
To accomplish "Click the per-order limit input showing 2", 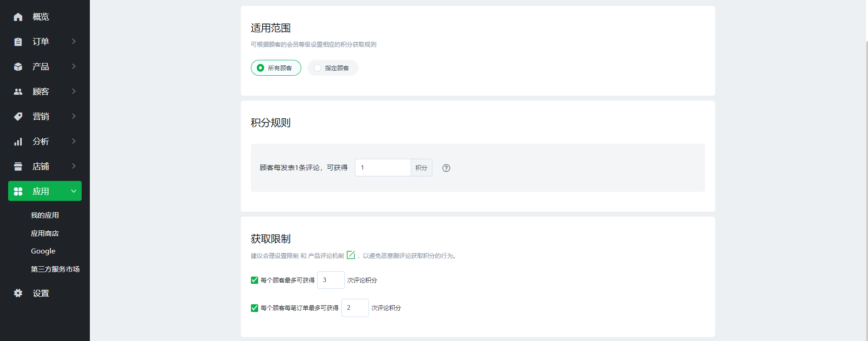I will pos(355,308).
